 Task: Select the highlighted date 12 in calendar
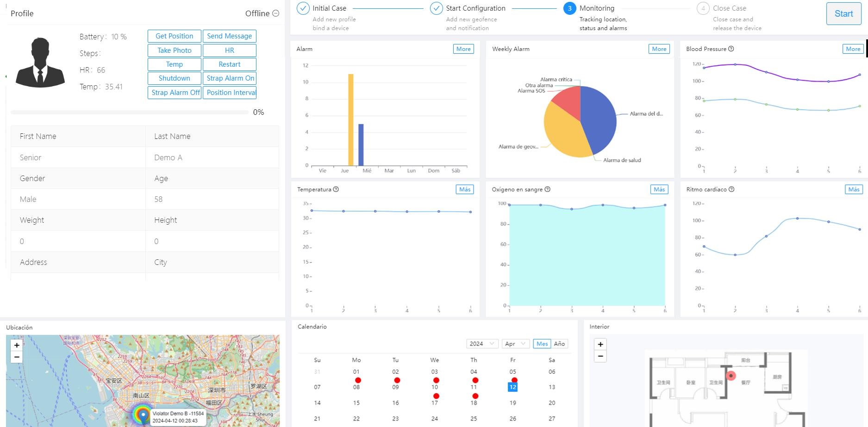(512, 387)
